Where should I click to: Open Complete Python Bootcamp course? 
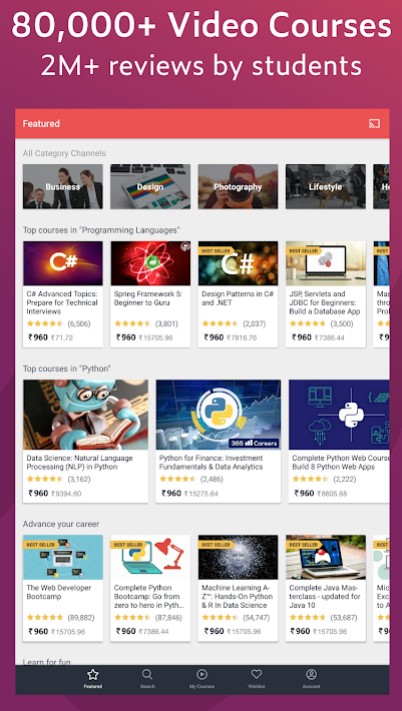coord(150,588)
